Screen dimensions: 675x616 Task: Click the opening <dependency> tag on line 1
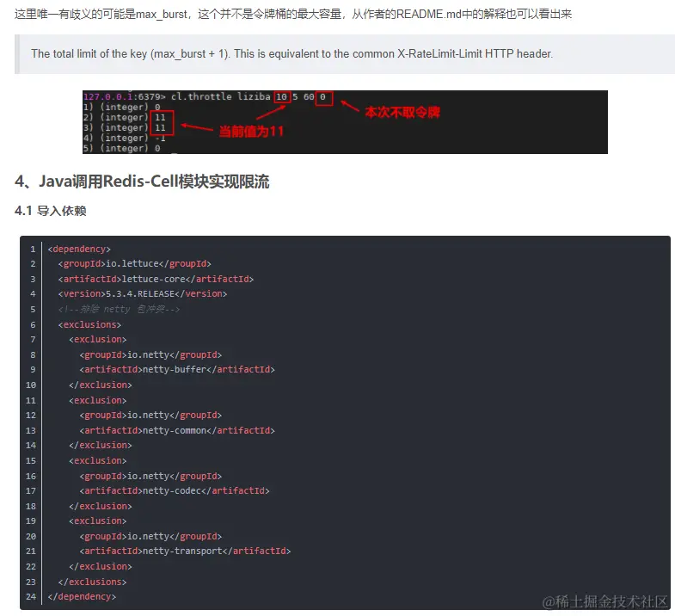point(79,249)
